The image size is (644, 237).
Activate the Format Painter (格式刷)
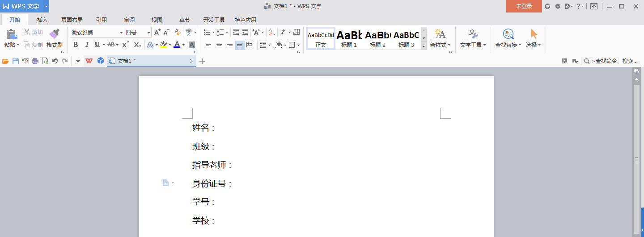click(x=54, y=38)
